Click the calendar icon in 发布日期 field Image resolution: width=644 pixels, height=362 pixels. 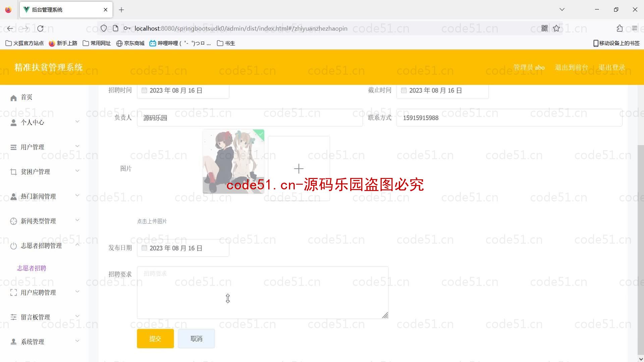click(144, 248)
